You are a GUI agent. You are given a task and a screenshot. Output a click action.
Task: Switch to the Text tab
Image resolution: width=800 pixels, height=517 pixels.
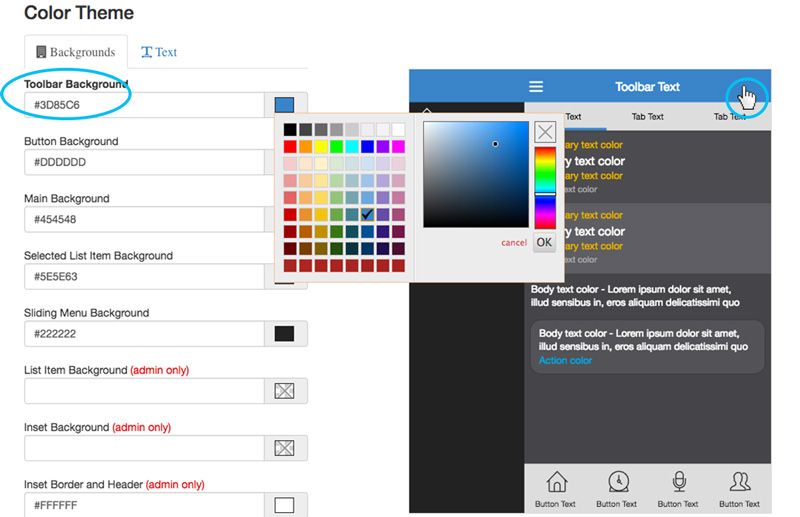[x=159, y=52]
